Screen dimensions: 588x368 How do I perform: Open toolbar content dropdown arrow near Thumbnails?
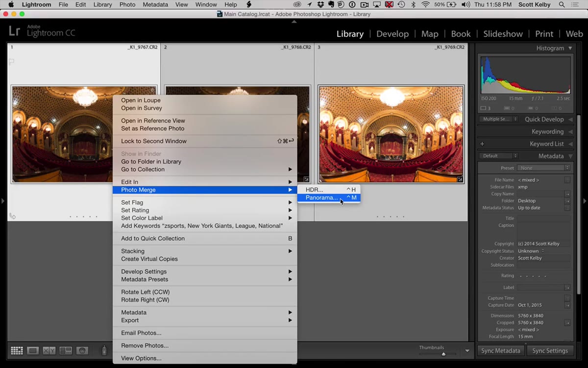(467, 351)
